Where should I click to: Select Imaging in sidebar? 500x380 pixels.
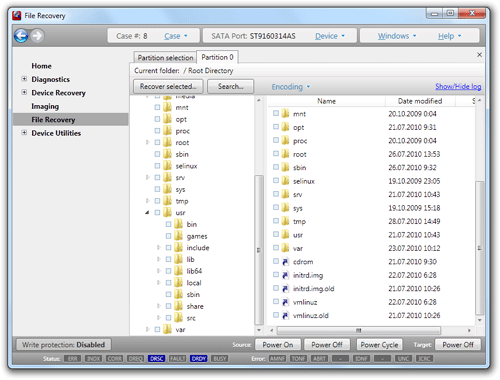tap(45, 106)
